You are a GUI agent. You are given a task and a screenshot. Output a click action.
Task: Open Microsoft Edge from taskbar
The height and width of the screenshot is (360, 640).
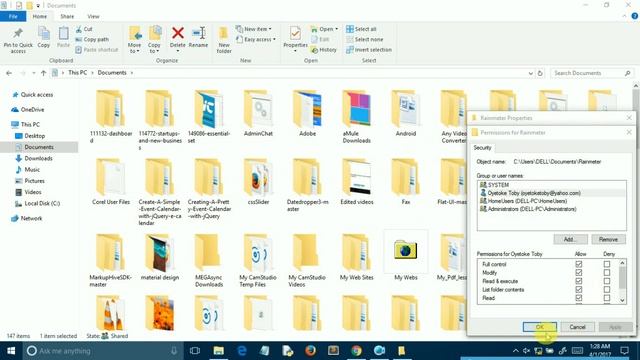(x=242, y=351)
